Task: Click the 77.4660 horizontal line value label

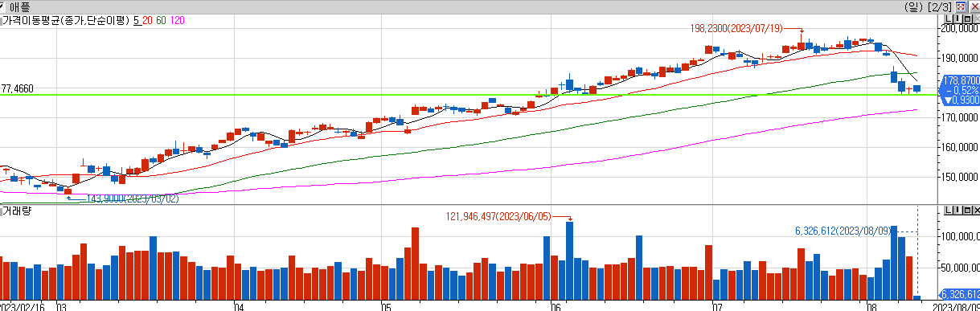Action: [x=17, y=88]
